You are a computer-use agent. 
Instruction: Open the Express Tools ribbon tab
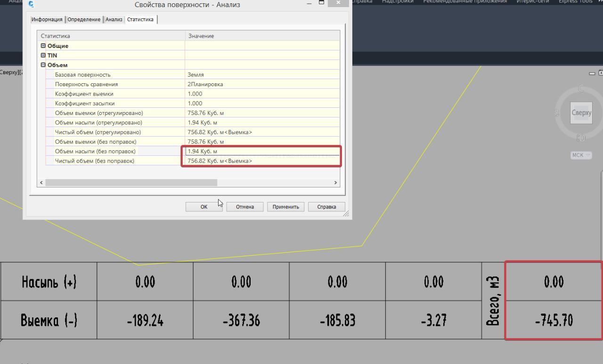coord(575,2)
